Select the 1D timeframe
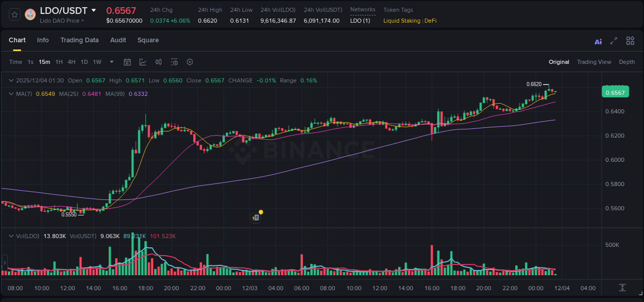This screenshot has height=302, width=644. click(x=84, y=62)
